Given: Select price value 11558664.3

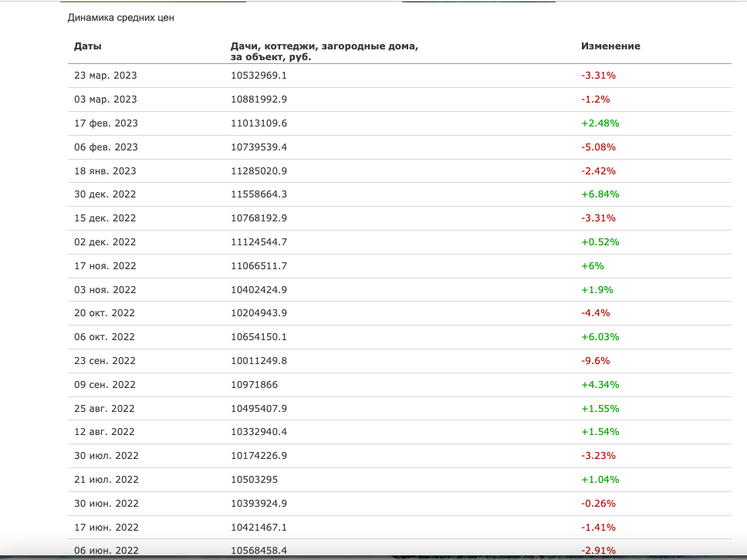Looking at the screenshot, I should 259,194.
